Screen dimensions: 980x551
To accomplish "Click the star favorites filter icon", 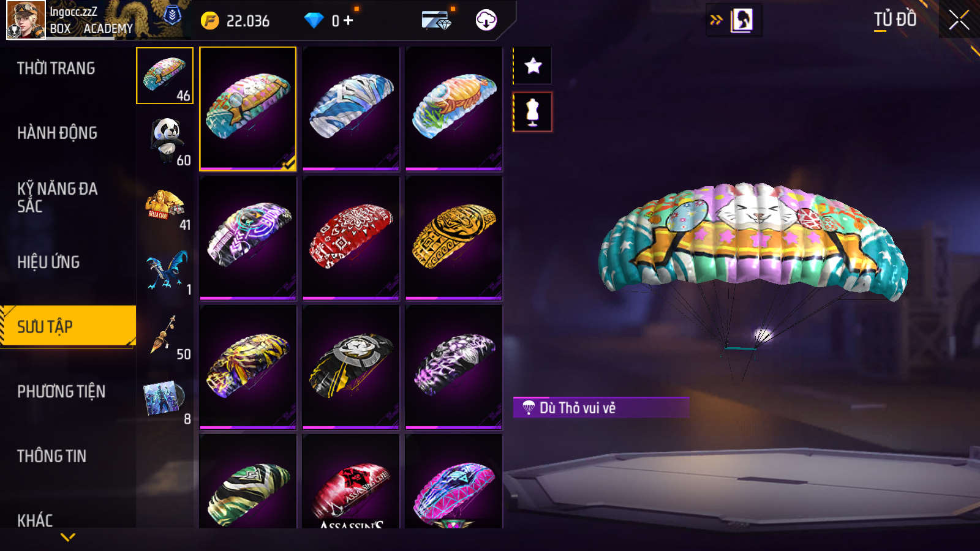I will (x=533, y=66).
